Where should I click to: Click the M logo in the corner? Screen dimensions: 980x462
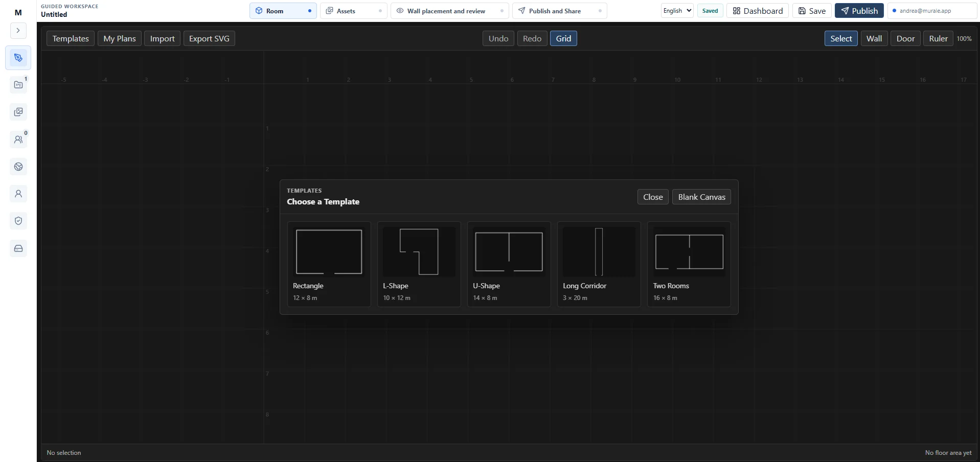click(x=18, y=12)
